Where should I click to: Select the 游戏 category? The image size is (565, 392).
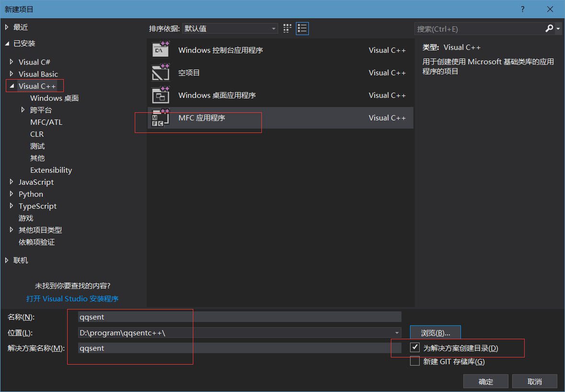[26, 218]
